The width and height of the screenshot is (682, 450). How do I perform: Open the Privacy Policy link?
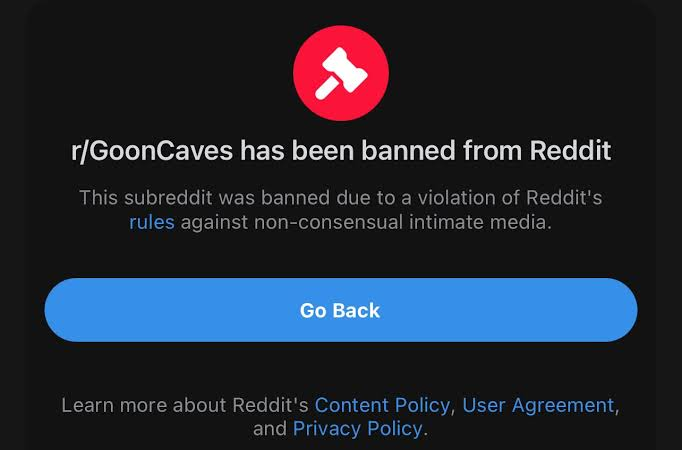[x=358, y=429]
